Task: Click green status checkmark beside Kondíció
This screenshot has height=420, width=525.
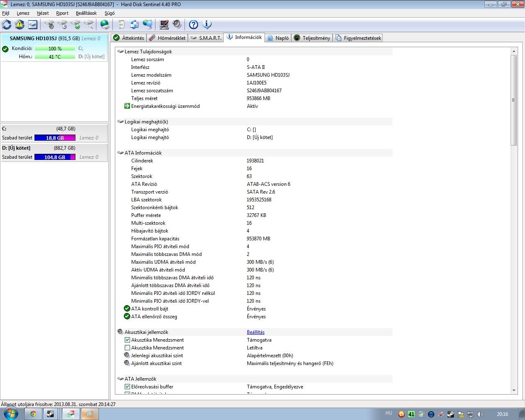Action: 5,49
